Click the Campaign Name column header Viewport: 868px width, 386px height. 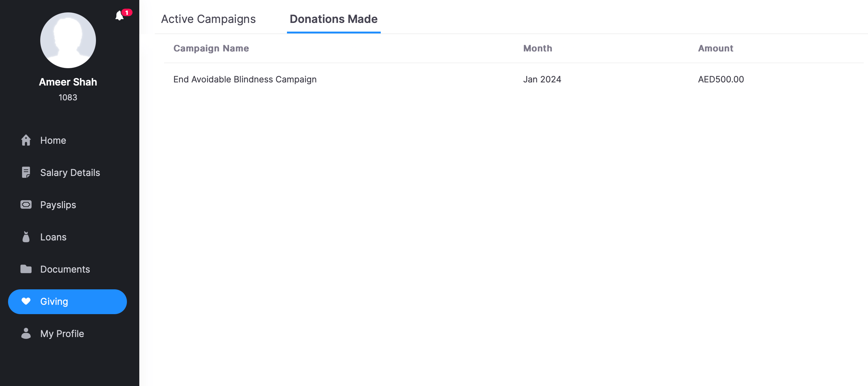[211, 48]
